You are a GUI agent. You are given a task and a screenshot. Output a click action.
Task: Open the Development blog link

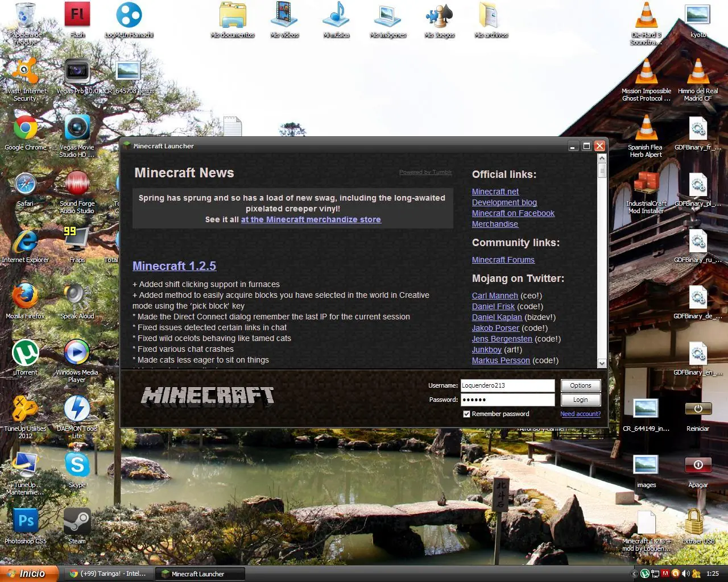click(504, 202)
